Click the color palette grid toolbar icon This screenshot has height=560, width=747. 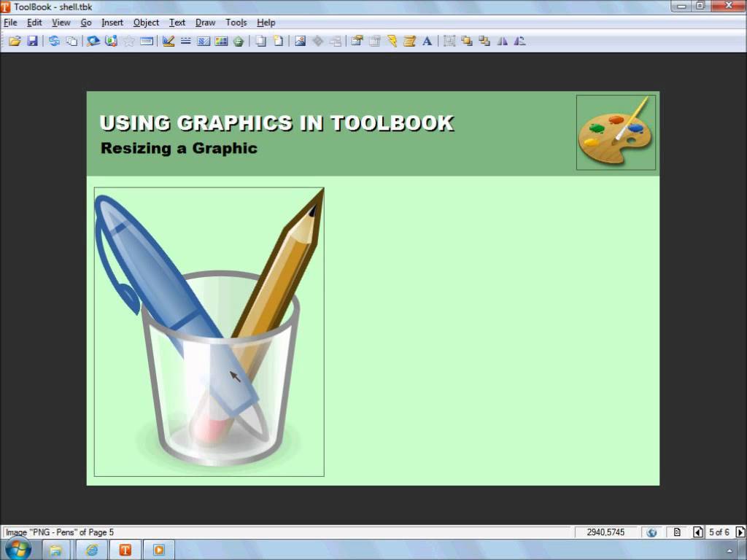[x=221, y=41]
